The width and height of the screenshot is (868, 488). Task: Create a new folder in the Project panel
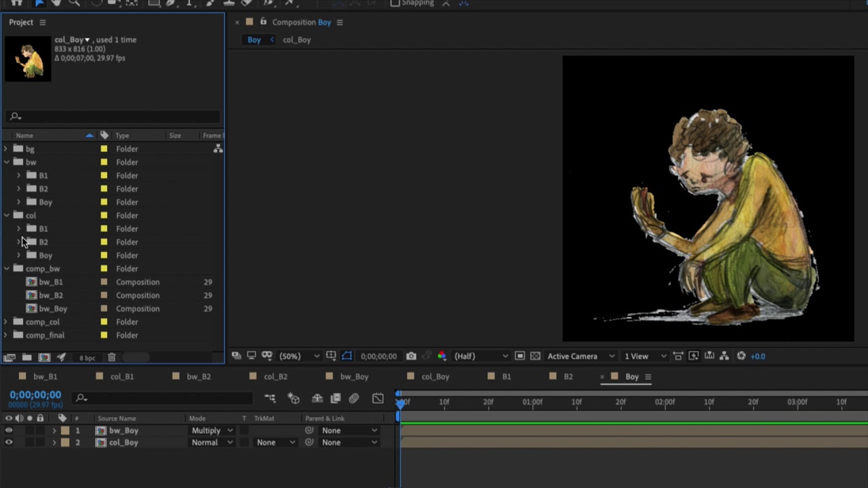[27, 357]
